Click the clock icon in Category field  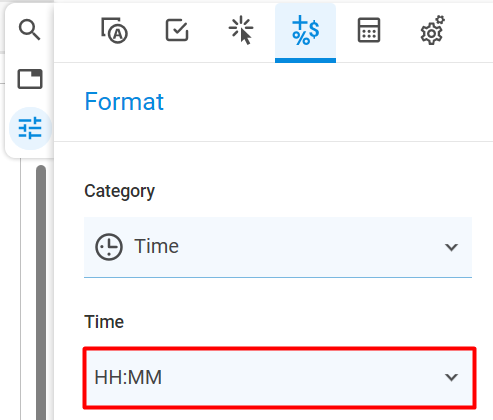(x=109, y=247)
